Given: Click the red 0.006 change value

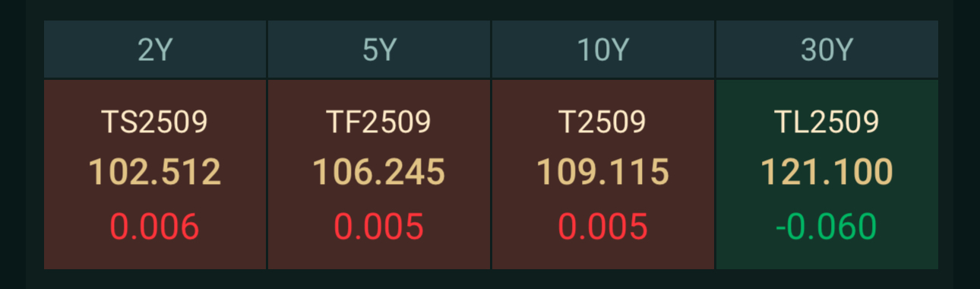Looking at the screenshot, I should click(155, 227).
